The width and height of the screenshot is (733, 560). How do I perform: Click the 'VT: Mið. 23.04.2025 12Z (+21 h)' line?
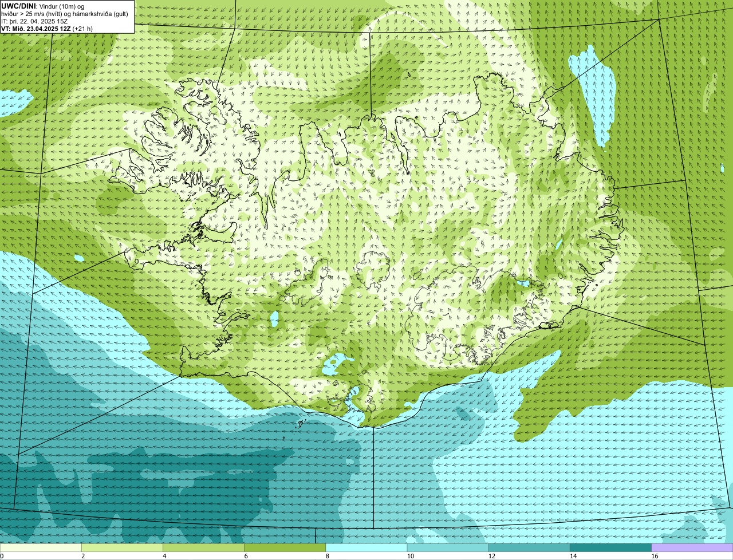coord(47,29)
